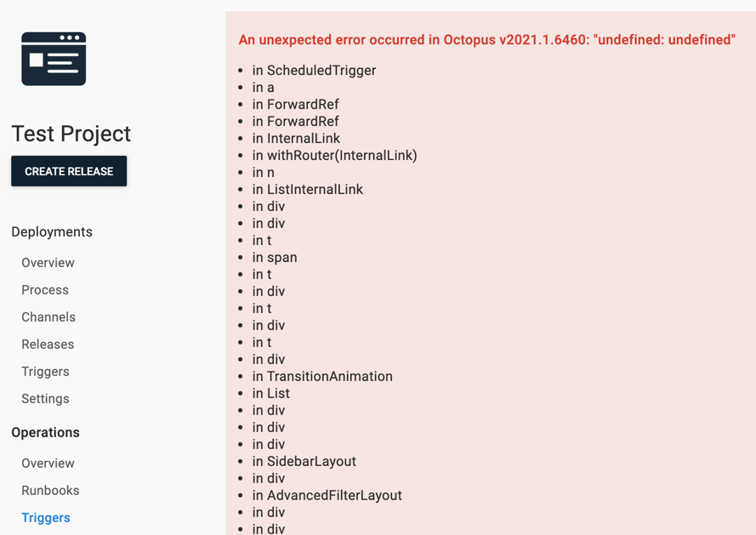
Task: Select the highlighted Operations Triggers item
Action: (45, 517)
